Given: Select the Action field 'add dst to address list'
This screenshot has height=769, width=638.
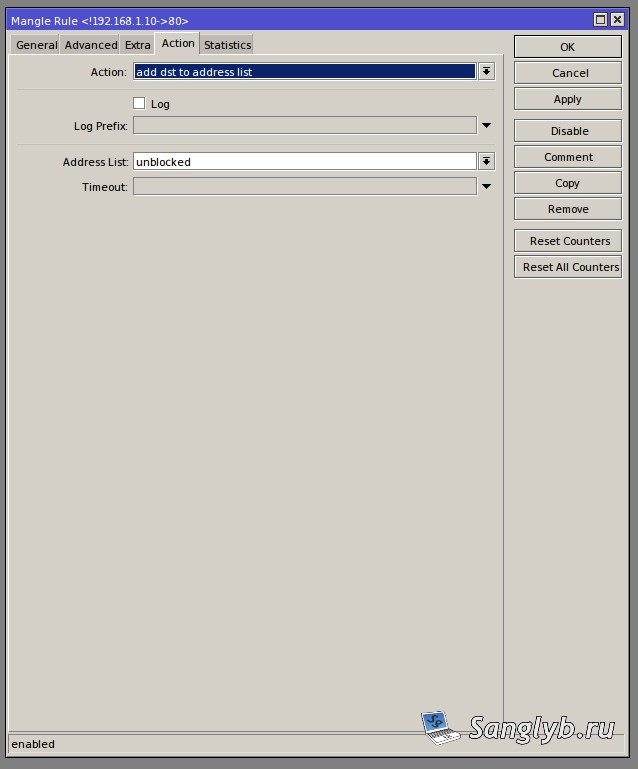Looking at the screenshot, I should [304, 72].
